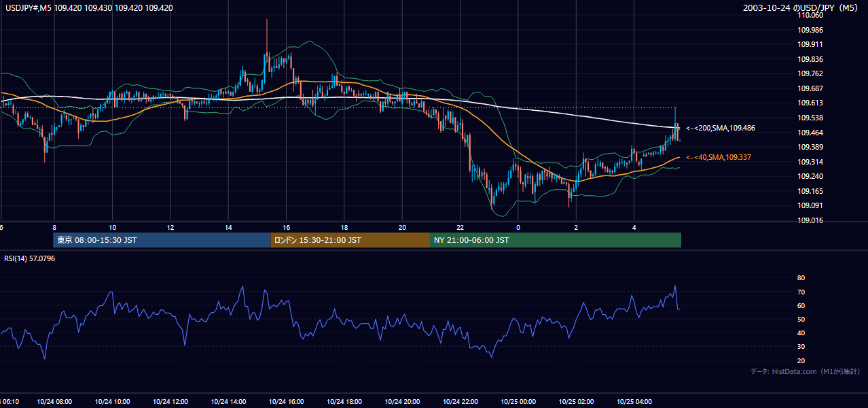The image size is (868, 408).
Task: Click the 10/24 16:00 time axis label
Action: point(287,402)
